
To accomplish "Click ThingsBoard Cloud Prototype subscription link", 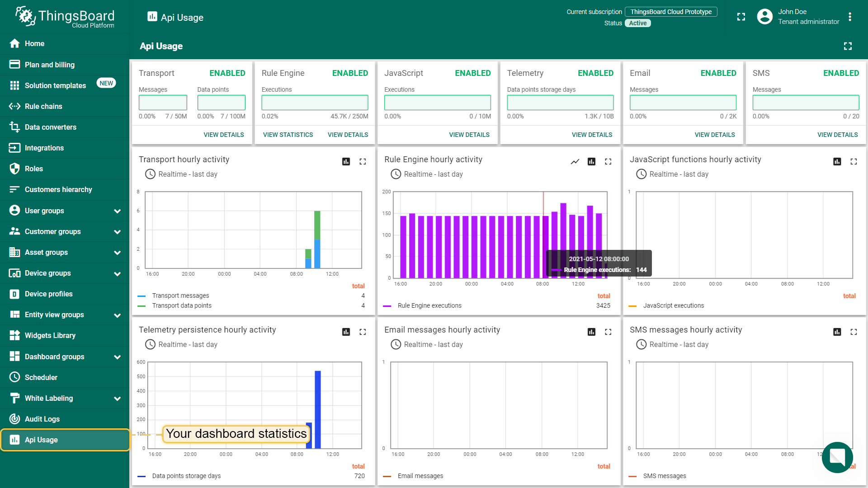I will [671, 12].
